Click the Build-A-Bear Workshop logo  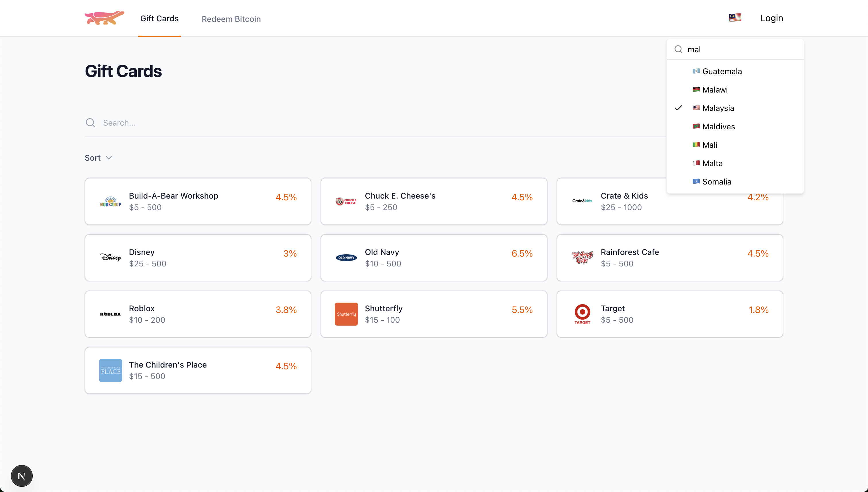[111, 201]
